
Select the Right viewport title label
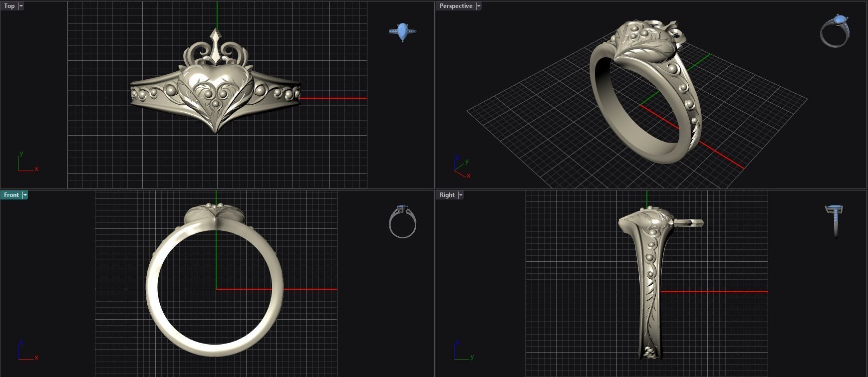[447, 195]
